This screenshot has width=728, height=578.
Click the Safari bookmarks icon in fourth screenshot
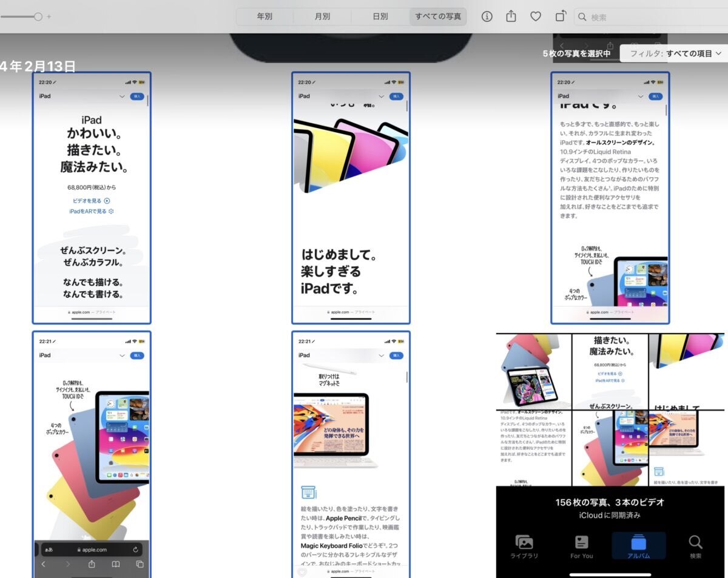tap(115, 564)
